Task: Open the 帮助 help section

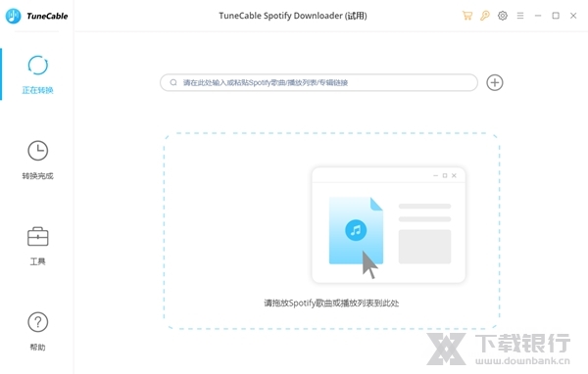Action: point(37,331)
